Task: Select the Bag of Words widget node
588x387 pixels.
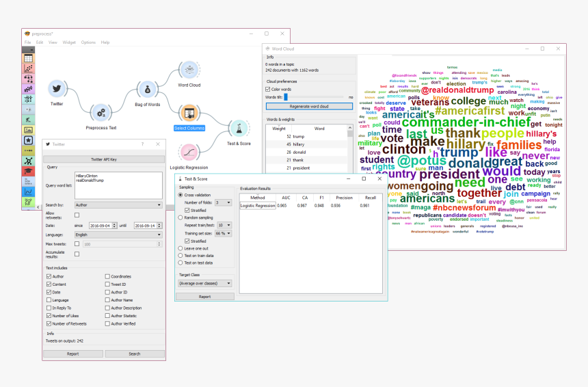Action: click(x=148, y=90)
